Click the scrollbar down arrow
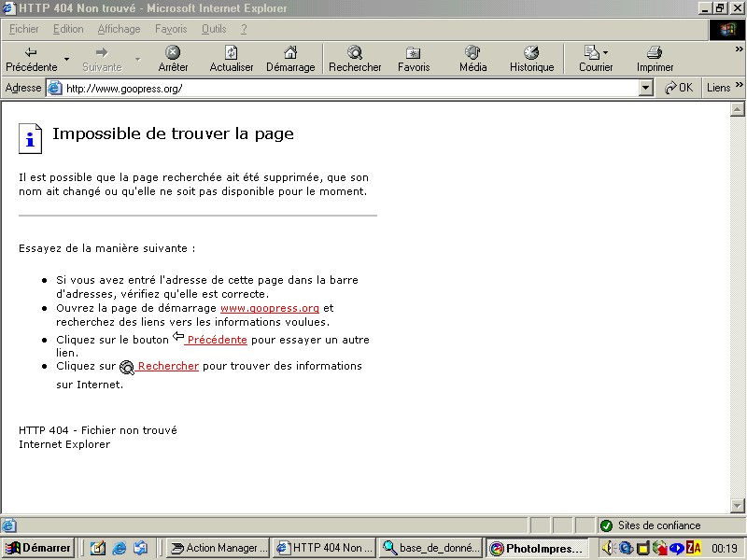 pyautogui.click(x=737, y=506)
